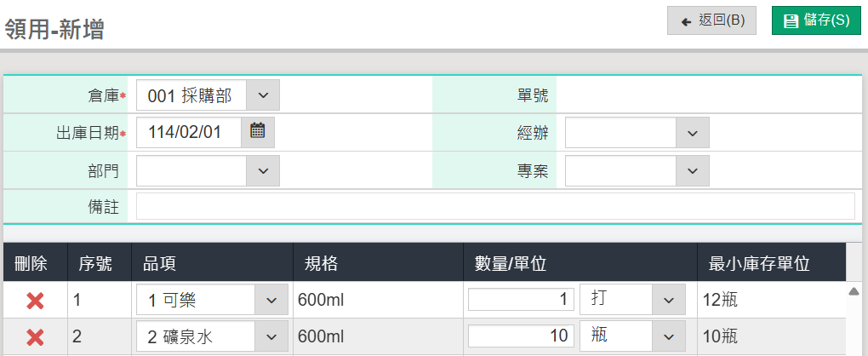Click the 備註 remarks text field
The image size is (868, 356).
(495, 206)
